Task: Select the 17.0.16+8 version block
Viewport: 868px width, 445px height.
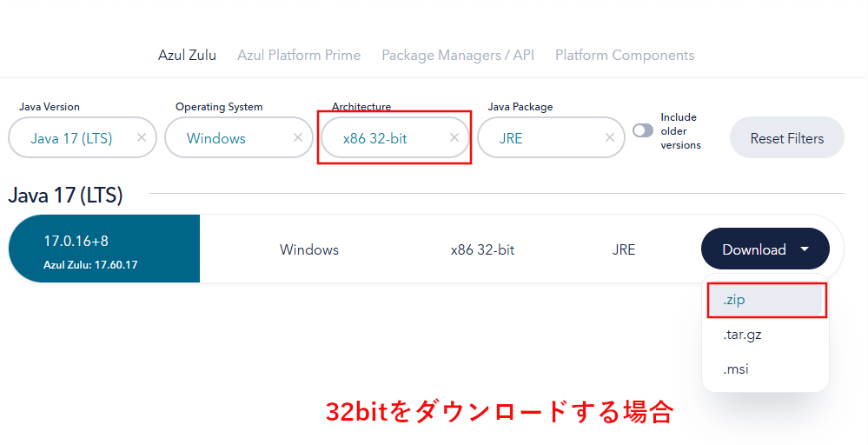Action: [x=104, y=249]
